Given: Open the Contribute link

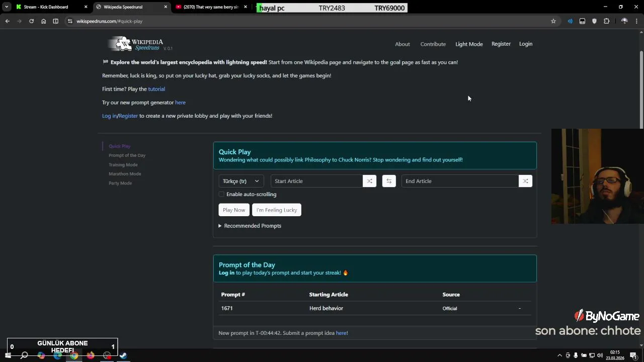Looking at the screenshot, I should coord(433,44).
